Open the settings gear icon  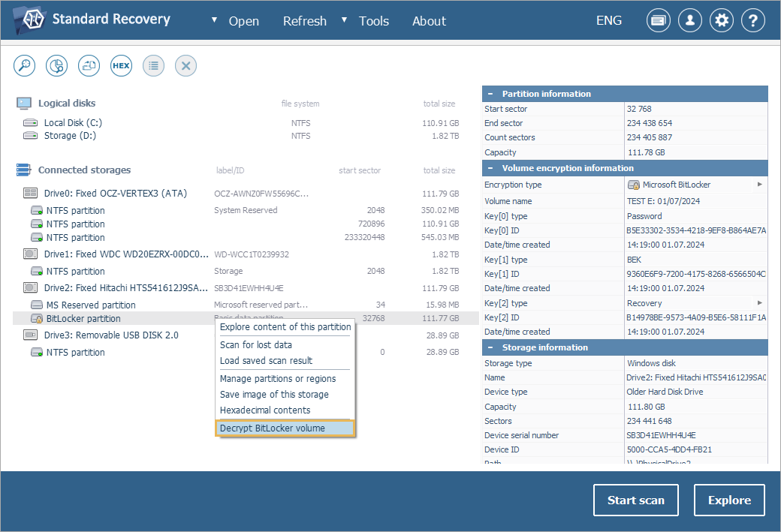point(722,20)
